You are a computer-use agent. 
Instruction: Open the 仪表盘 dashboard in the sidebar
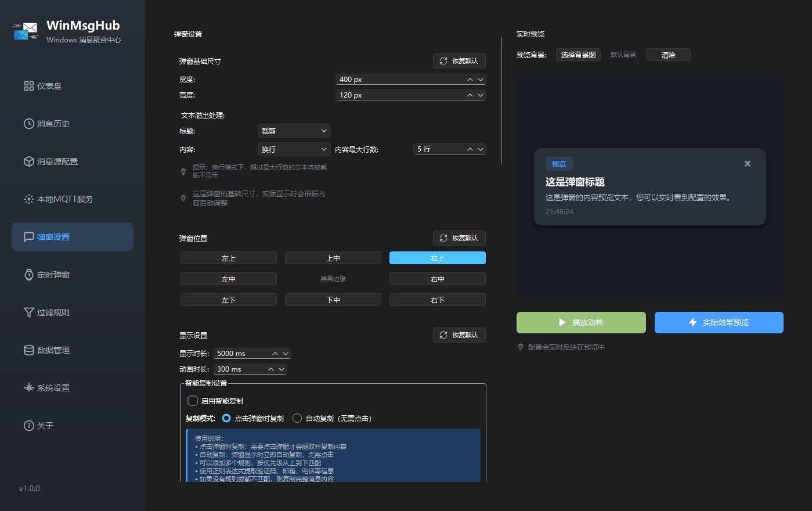[72, 85]
